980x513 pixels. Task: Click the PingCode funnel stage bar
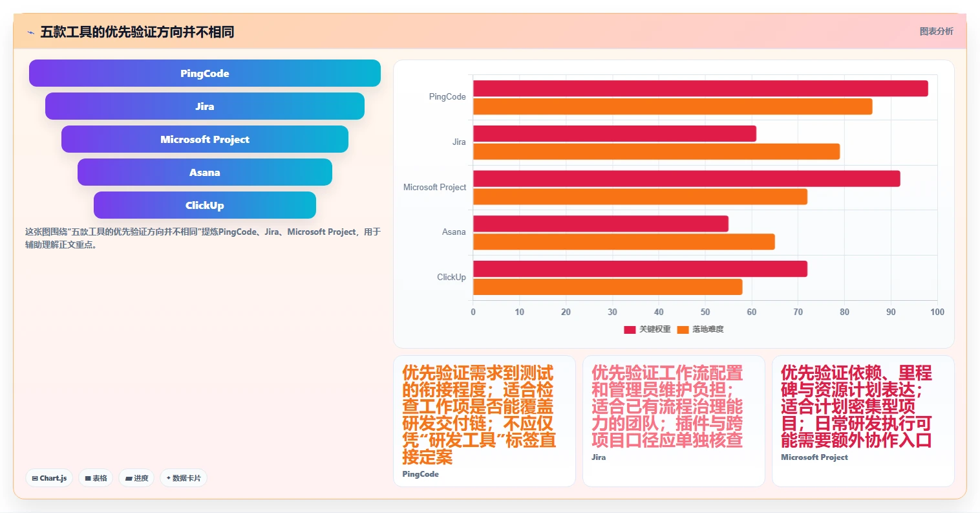coord(205,73)
